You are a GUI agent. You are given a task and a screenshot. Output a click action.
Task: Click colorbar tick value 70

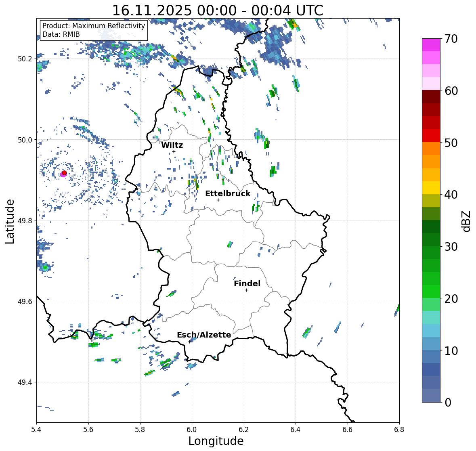(x=451, y=39)
